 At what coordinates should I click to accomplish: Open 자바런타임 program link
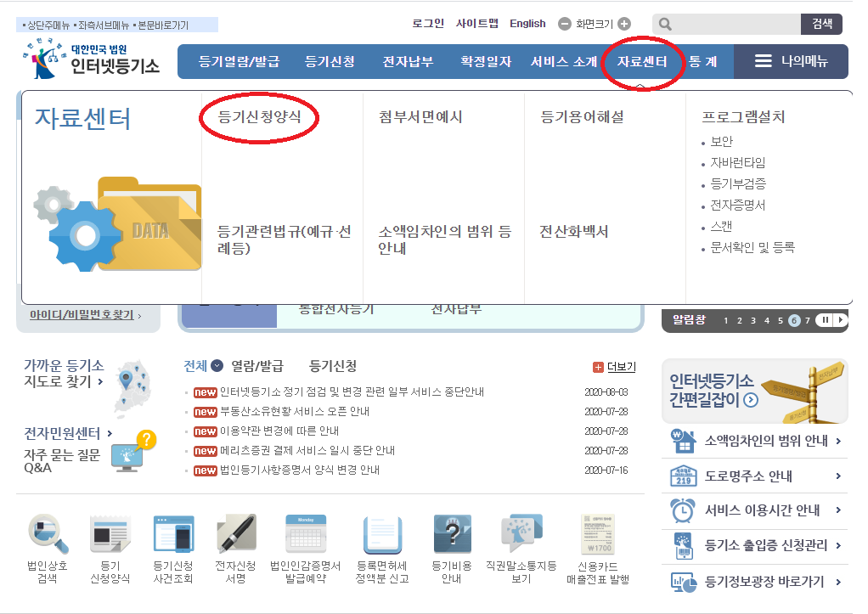pos(738,163)
